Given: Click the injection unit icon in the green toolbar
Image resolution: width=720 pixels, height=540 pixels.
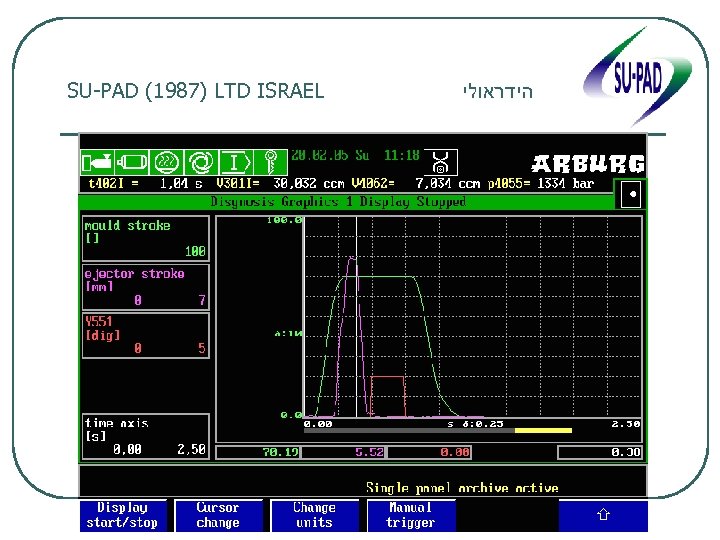Looking at the screenshot, I should (97, 163).
